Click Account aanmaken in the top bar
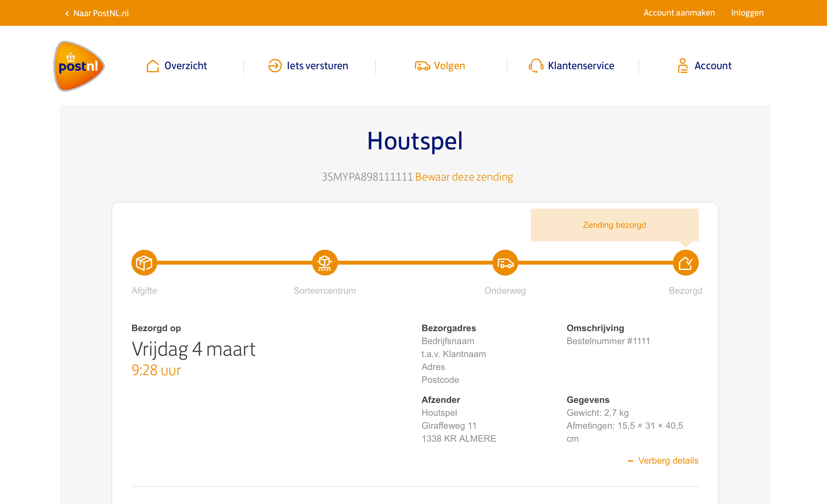This screenshot has width=827, height=504. 679,13
